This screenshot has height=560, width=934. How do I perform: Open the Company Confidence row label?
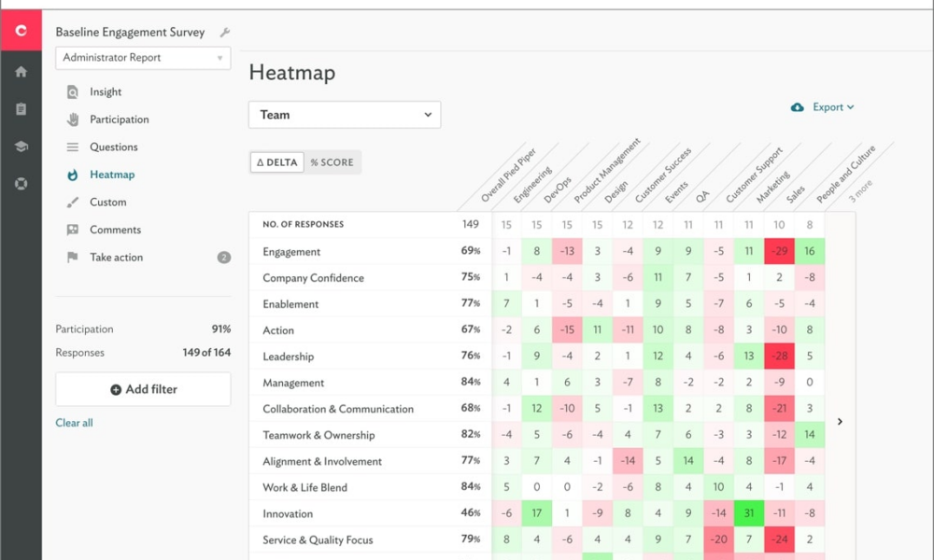coord(313,278)
